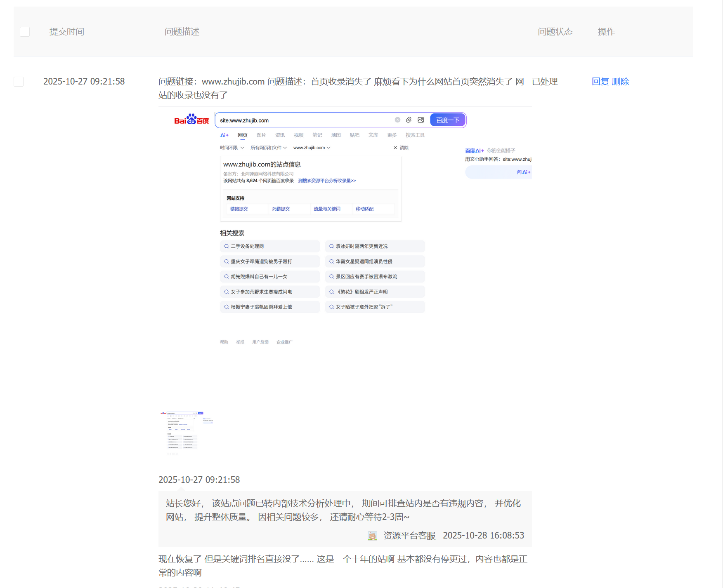Click the attached screenshot thumbnail
Image resolution: width=723 pixels, height=588 pixels.
point(186,432)
